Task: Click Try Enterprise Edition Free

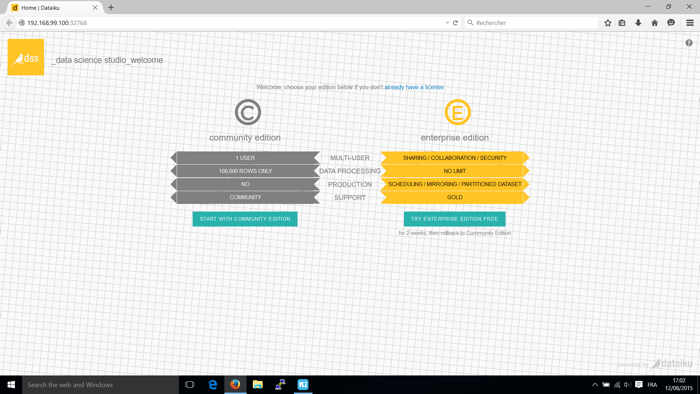Action: [x=454, y=219]
